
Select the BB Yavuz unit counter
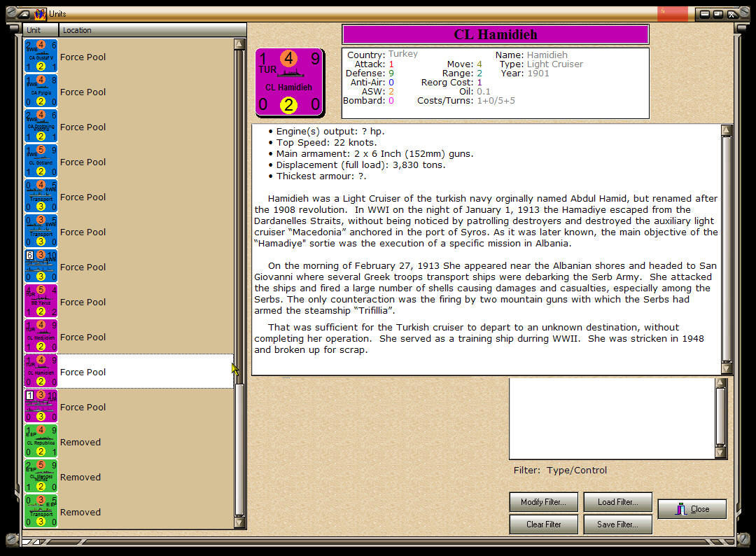41,301
